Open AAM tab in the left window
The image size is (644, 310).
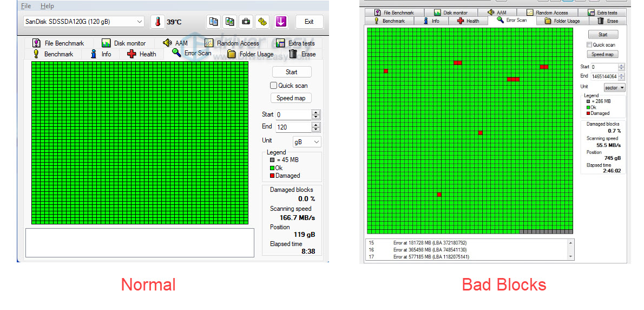pyautogui.click(x=175, y=43)
